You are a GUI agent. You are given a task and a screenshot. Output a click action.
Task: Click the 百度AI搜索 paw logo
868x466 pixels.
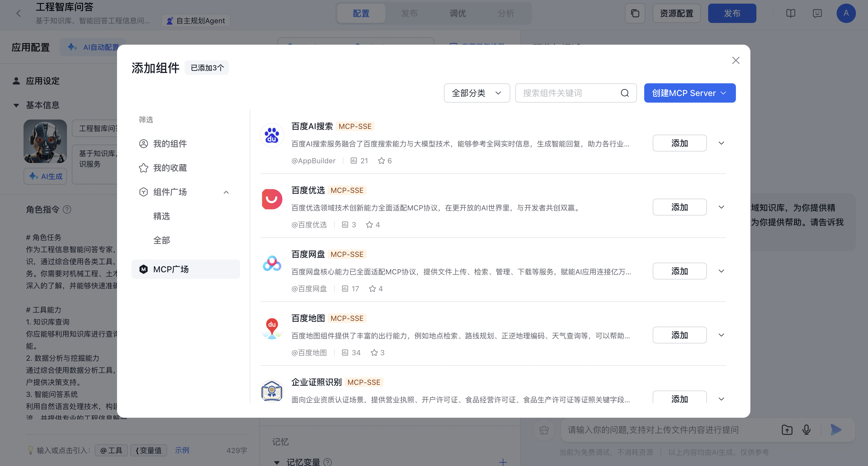coord(272,135)
